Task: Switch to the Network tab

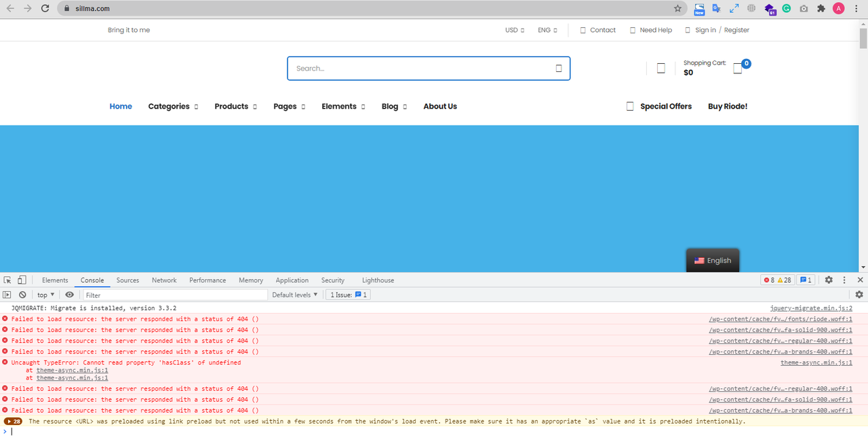Action: [x=164, y=280]
